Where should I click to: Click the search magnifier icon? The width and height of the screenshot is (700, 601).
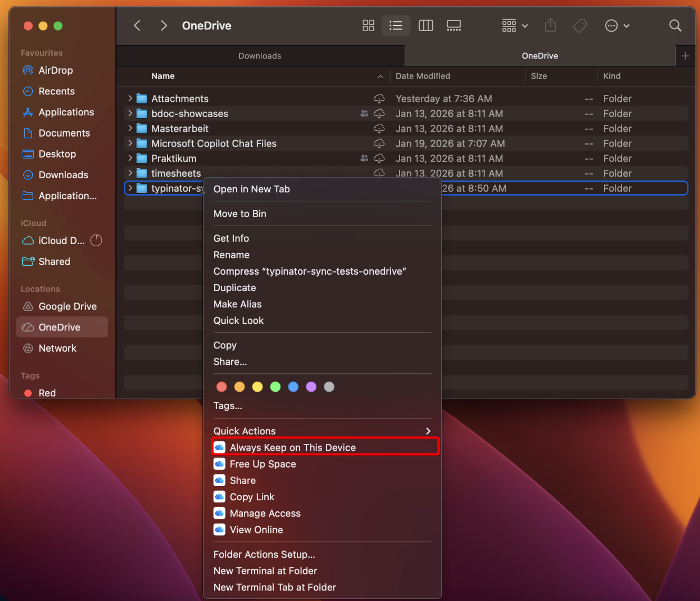tap(675, 25)
